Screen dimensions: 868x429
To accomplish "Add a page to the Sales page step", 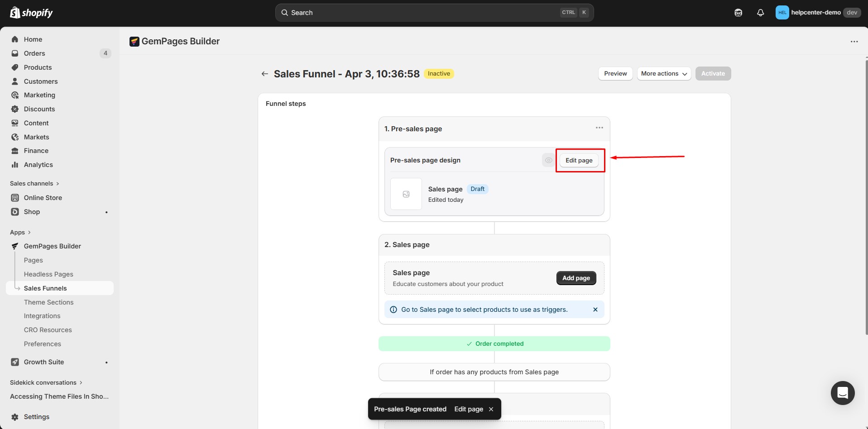I will point(575,278).
